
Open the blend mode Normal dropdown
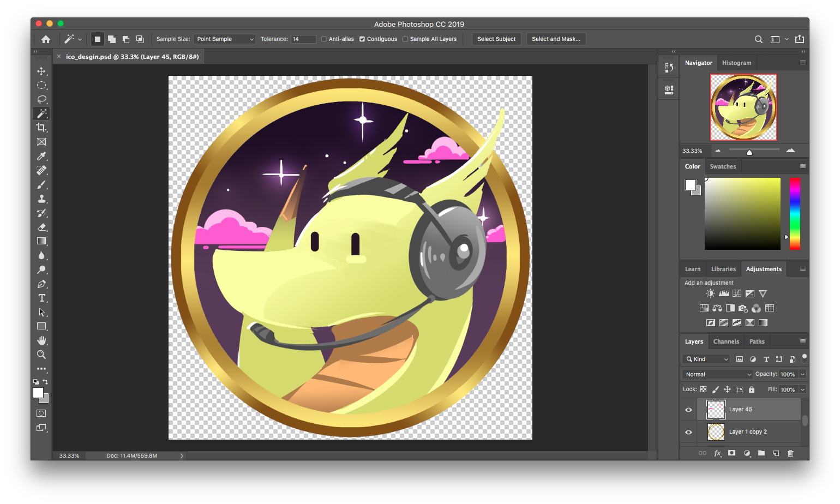click(x=717, y=374)
